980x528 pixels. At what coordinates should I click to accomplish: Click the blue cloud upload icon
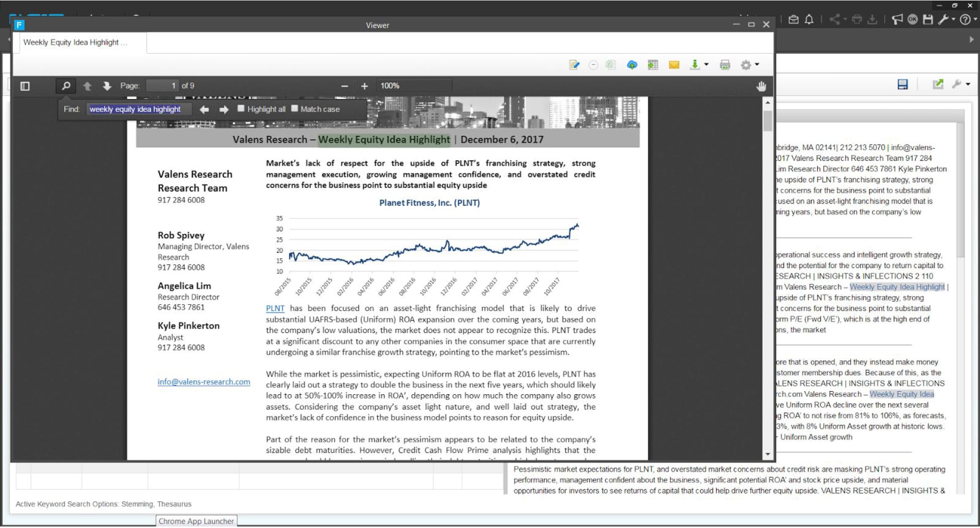click(632, 65)
